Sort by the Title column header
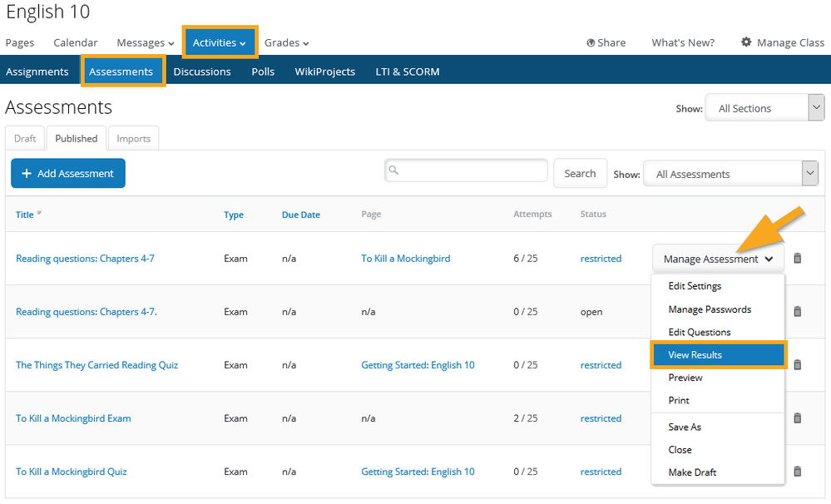Image resolution: width=831 pixels, height=504 pixels. [24, 214]
